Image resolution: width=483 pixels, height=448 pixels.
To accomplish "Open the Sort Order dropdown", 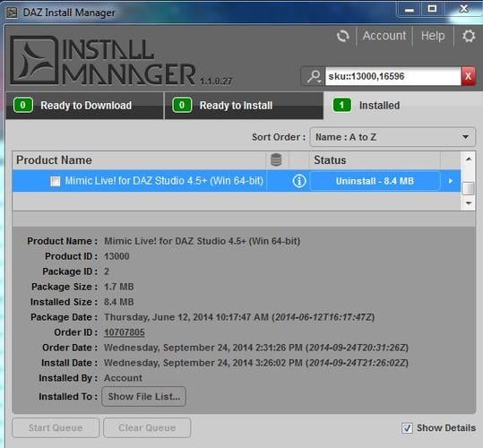I will 392,137.
